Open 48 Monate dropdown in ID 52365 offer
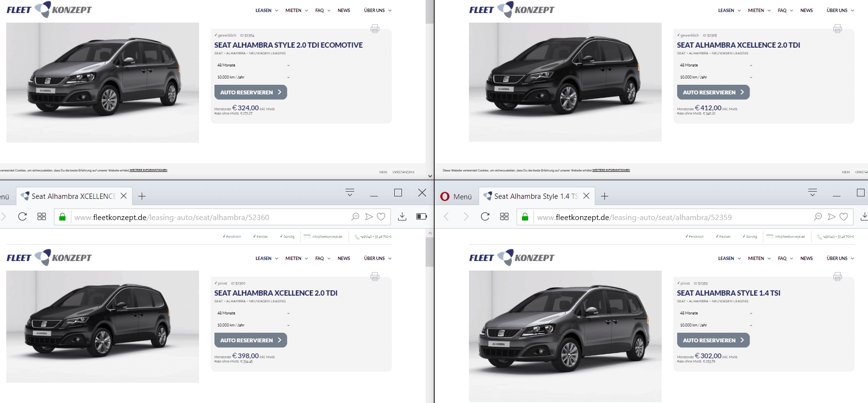 [716, 65]
